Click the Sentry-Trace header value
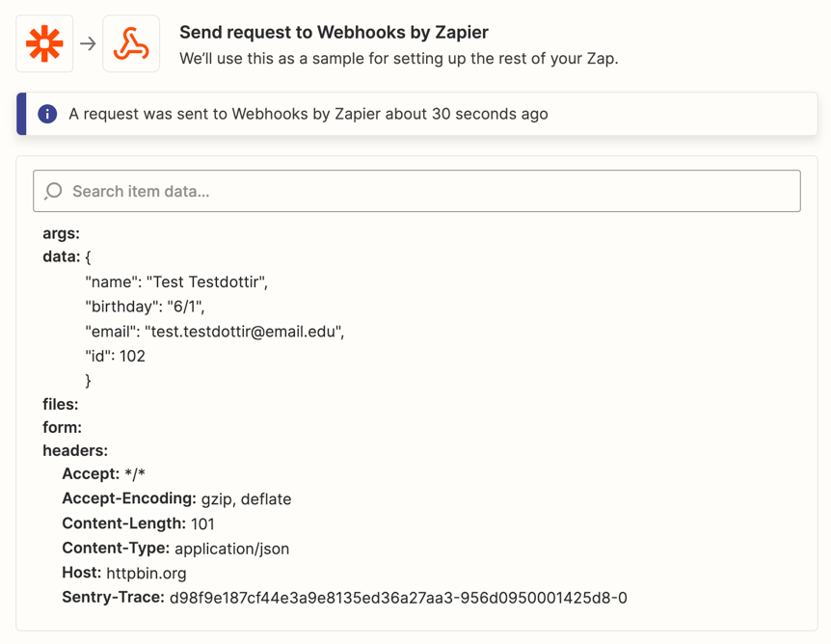The height and width of the screenshot is (644, 831). coord(398,598)
